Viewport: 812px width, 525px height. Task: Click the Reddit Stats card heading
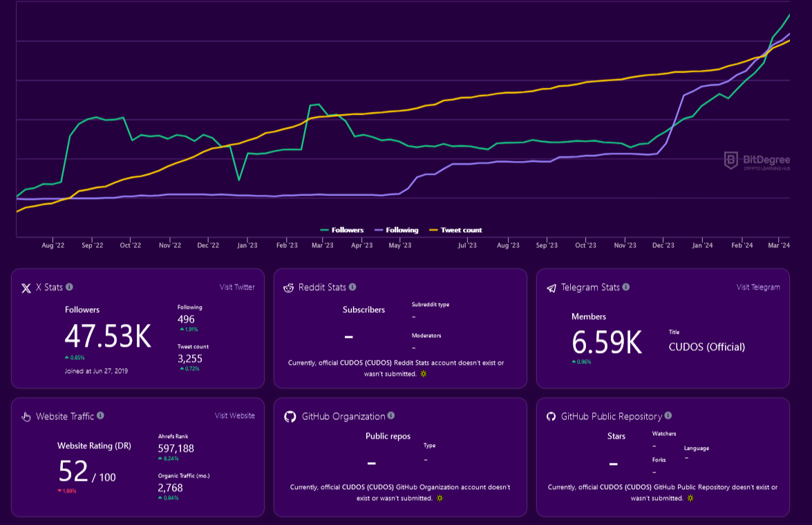(322, 287)
